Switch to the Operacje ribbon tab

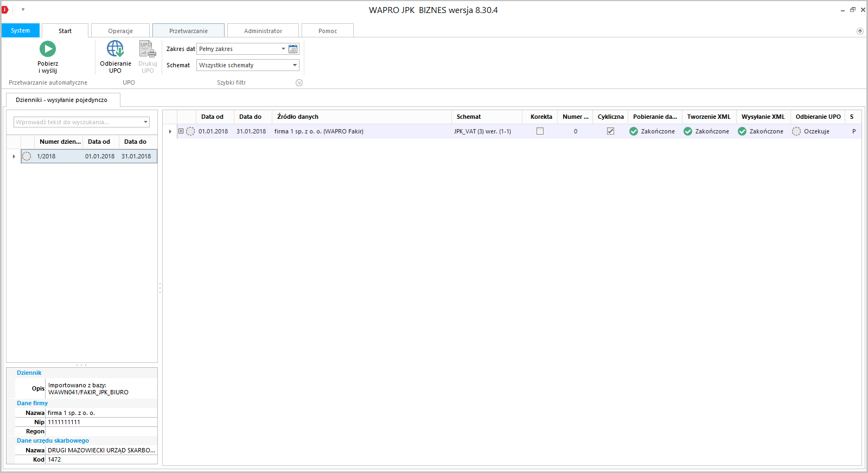coord(120,31)
